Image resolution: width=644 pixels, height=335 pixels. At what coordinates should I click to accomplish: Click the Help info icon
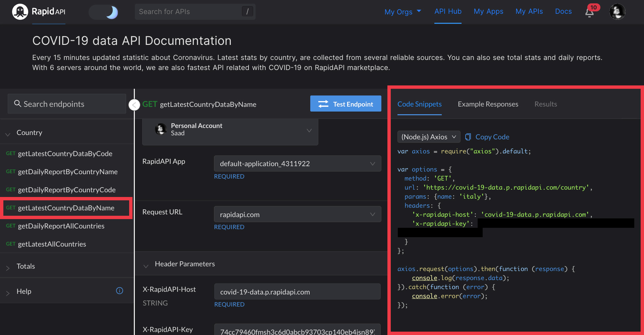pyautogui.click(x=119, y=290)
